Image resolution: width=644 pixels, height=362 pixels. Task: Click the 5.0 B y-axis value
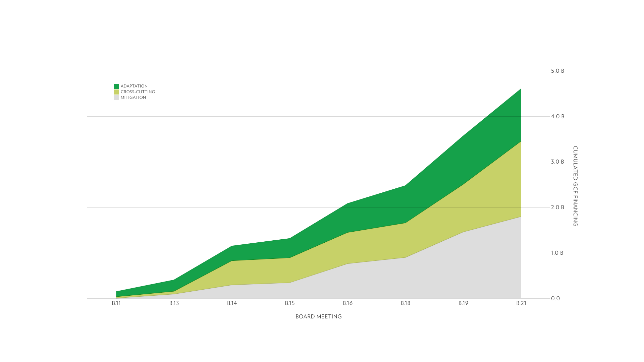[x=557, y=71]
